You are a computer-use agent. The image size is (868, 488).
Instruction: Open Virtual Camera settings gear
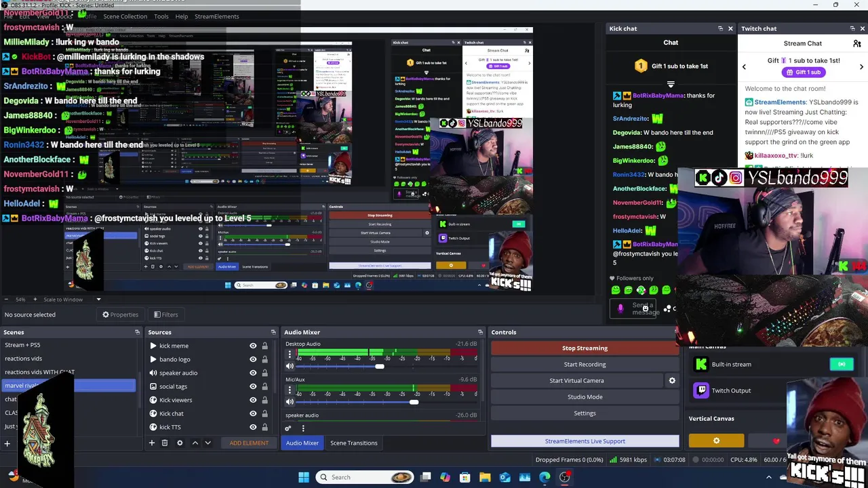coord(672,380)
